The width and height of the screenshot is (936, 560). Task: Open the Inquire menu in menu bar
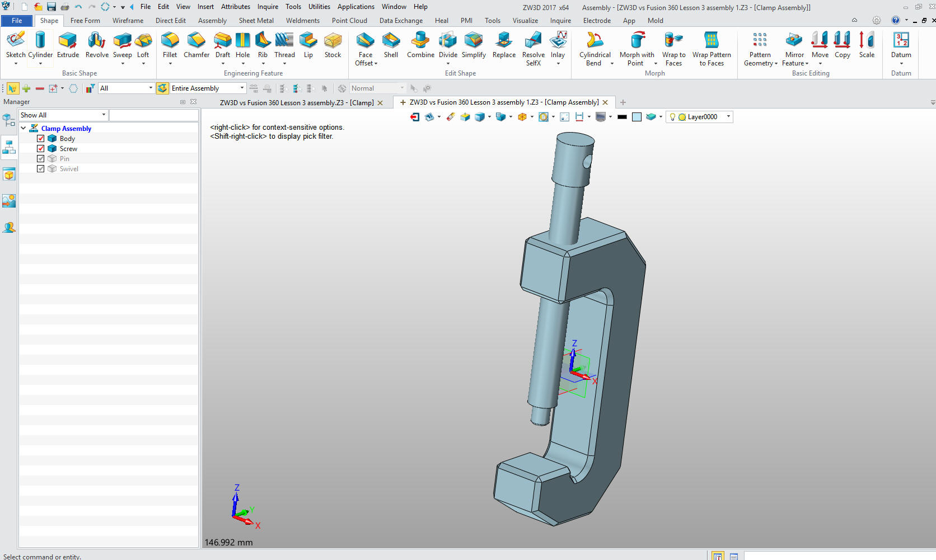[268, 7]
